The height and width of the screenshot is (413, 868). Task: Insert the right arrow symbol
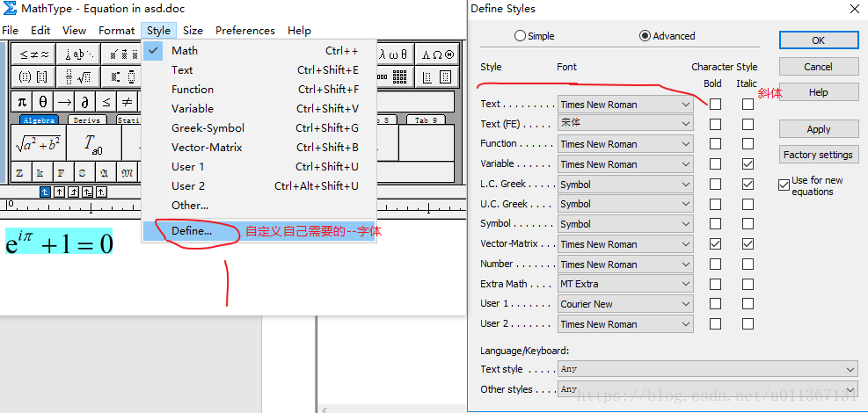(64, 102)
